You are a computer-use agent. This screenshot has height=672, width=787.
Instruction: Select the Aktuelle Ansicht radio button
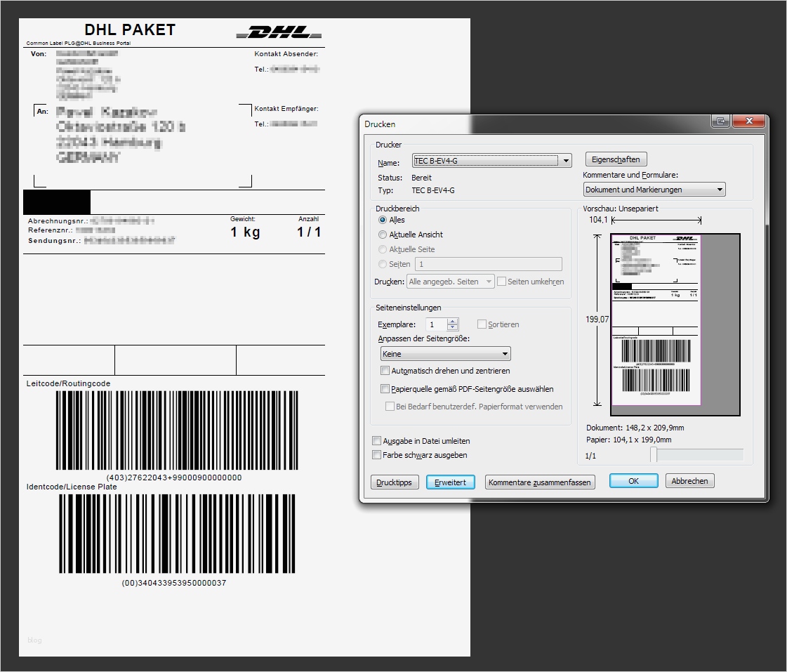click(383, 235)
